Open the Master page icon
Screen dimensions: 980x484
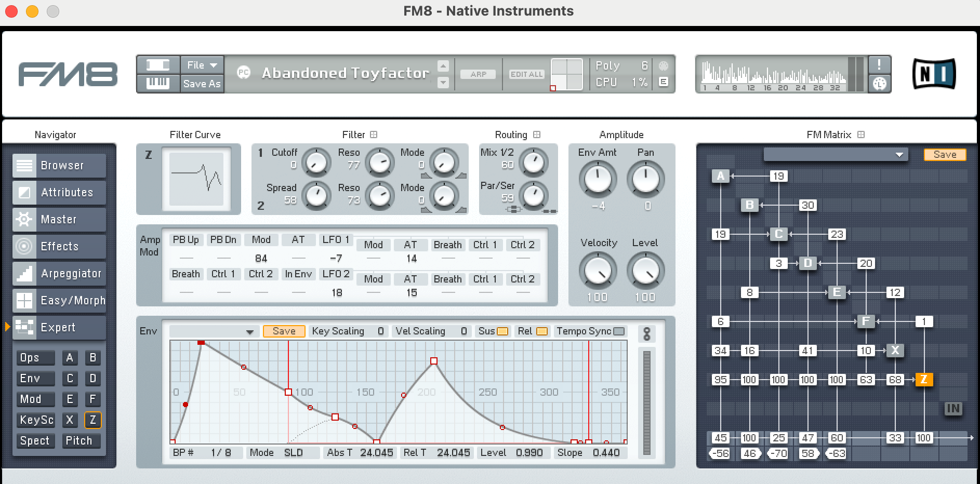(24, 220)
